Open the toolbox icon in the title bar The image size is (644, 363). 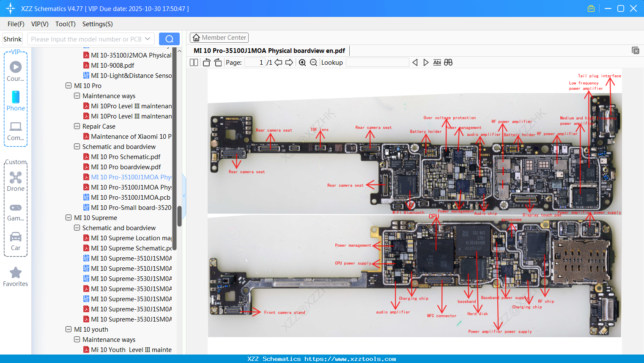[591, 8]
